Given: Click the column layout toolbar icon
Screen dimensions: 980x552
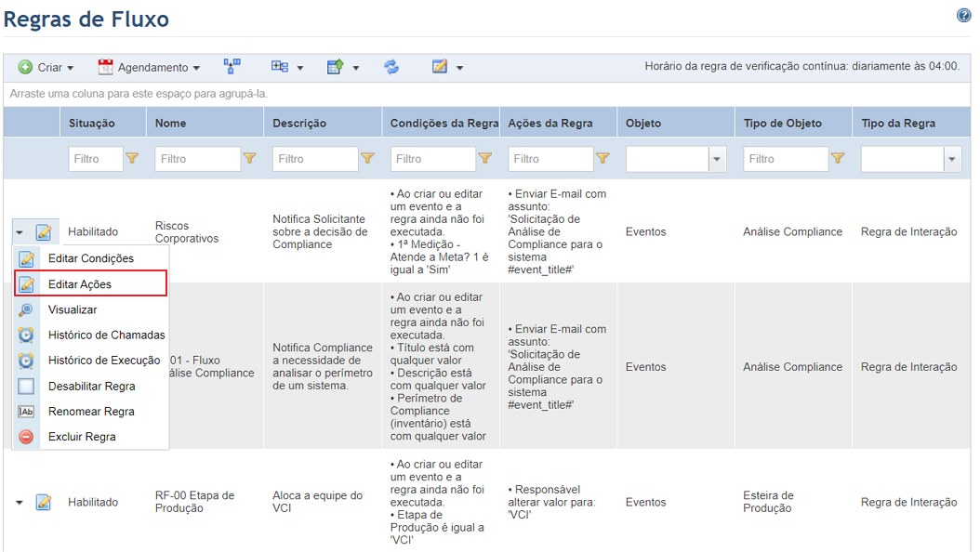Looking at the screenshot, I should click(279, 67).
